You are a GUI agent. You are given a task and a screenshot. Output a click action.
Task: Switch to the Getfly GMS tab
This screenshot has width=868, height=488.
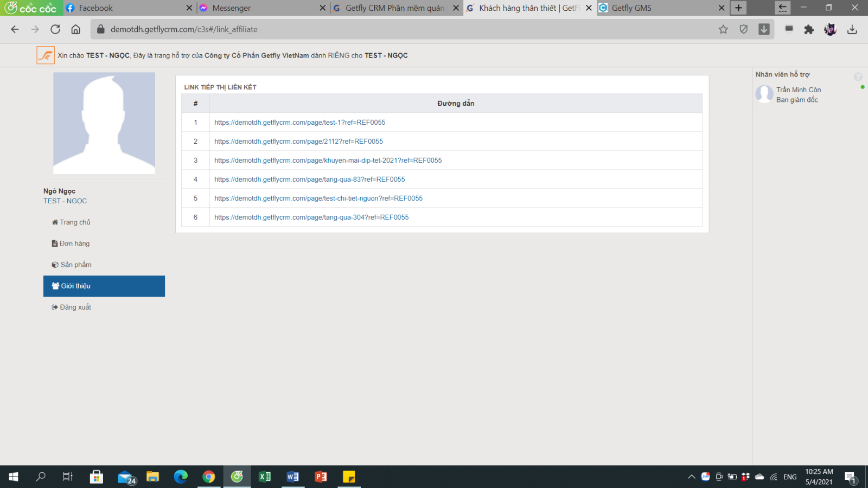(x=631, y=8)
